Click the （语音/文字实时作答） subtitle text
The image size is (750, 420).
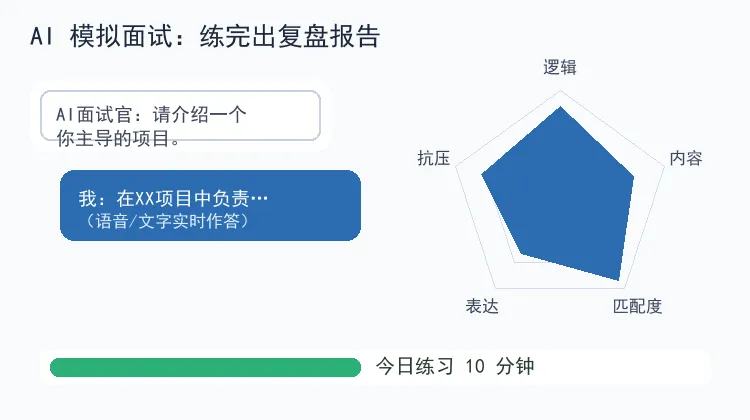pyautogui.click(x=165, y=221)
